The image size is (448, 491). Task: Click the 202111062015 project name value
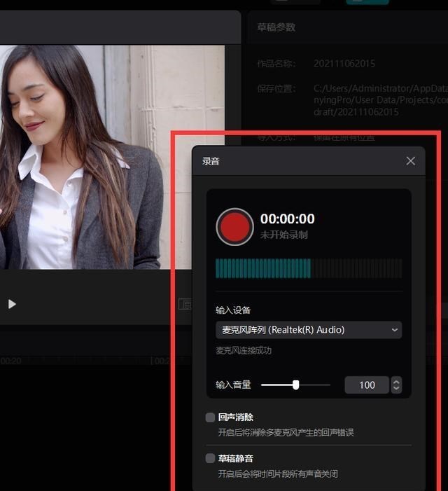tap(344, 64)
